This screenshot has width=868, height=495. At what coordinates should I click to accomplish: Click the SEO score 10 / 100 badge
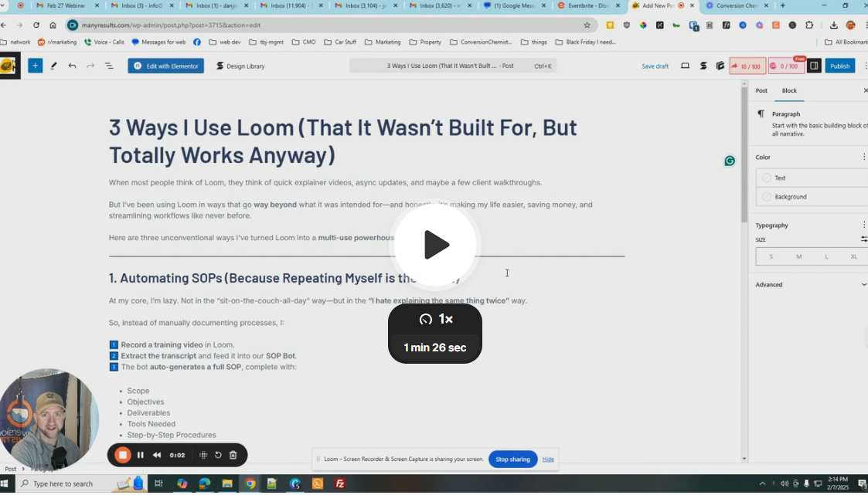[747, 66]
